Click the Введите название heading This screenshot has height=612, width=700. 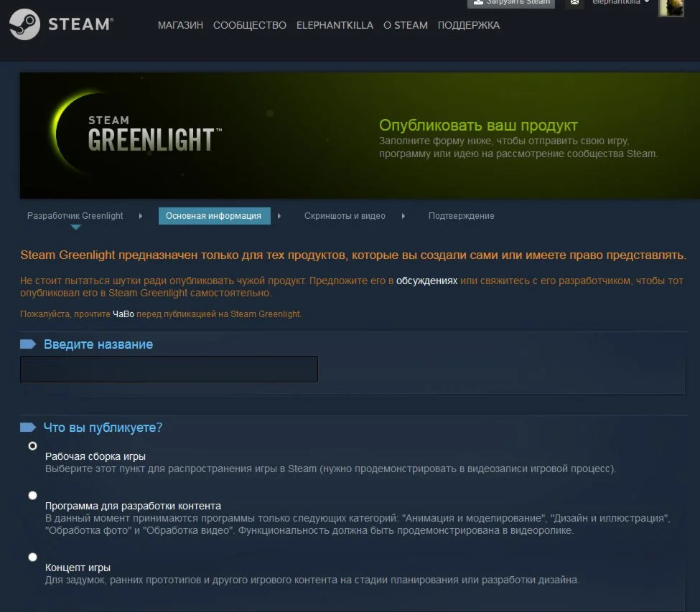pyautogui.click(x=98, y=344)
